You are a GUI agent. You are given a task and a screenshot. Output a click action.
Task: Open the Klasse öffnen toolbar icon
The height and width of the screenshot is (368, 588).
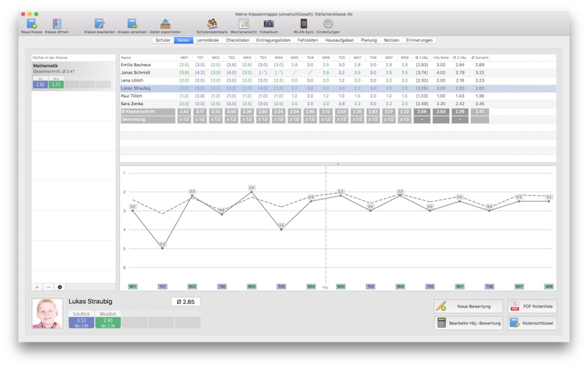click(57, 24)
